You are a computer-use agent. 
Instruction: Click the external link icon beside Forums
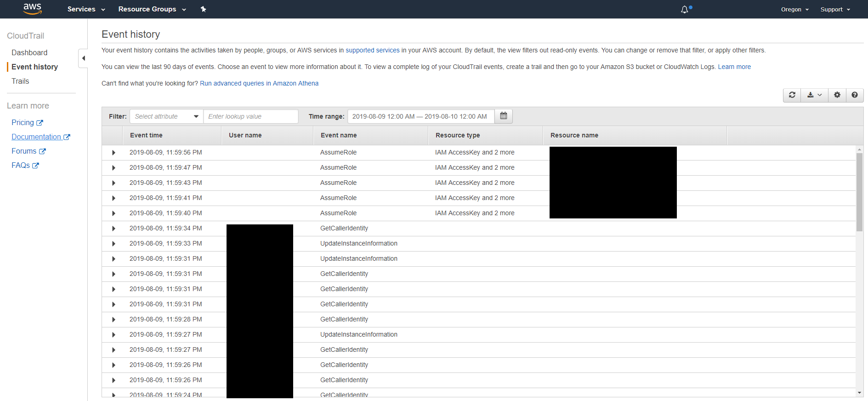[42, 151]
